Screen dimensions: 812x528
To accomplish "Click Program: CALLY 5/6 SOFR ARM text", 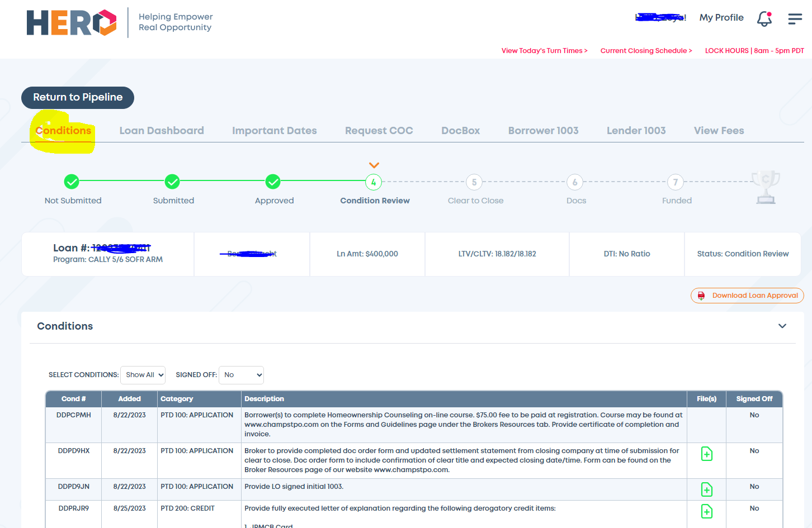I will (x=108, y=259).
